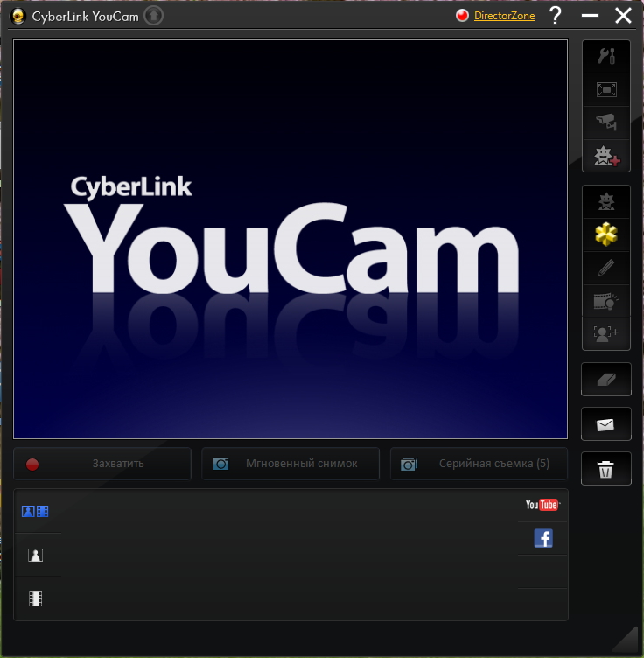Image resolution: width=644 pixels, height=658 pixels.
Task: Share to Facebook icon
Action: point(543,538)
